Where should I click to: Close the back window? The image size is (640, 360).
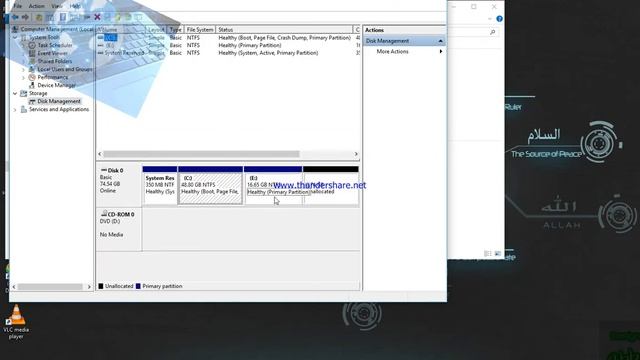click(494, 7)
